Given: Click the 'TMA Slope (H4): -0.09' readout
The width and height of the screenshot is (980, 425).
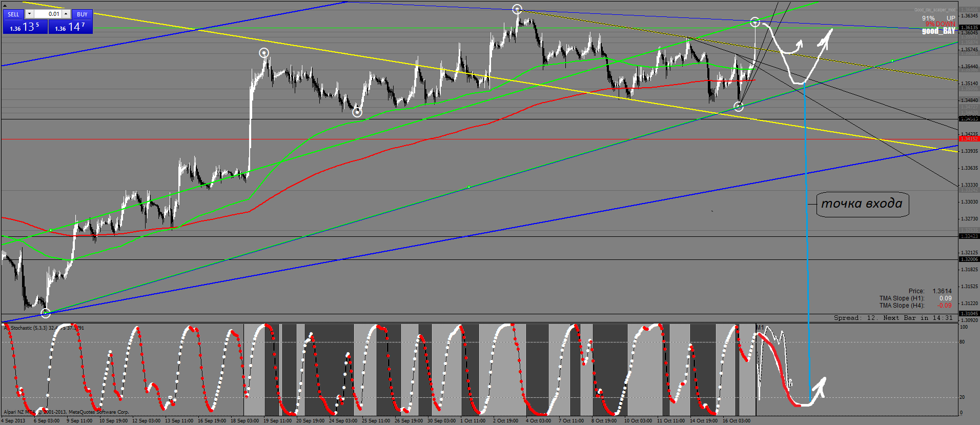Looking at the screenshot, I should [x=915, y=306].
